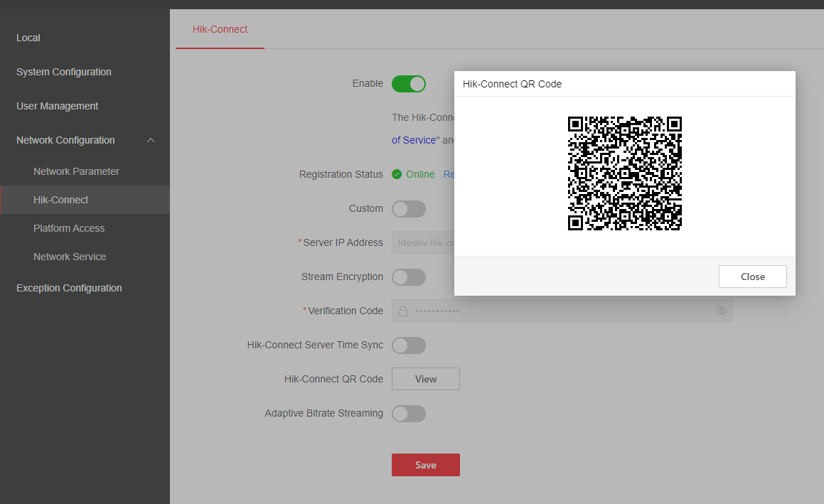Select Local in the sidebar
The image size is (824, 504).
[28, 38]
